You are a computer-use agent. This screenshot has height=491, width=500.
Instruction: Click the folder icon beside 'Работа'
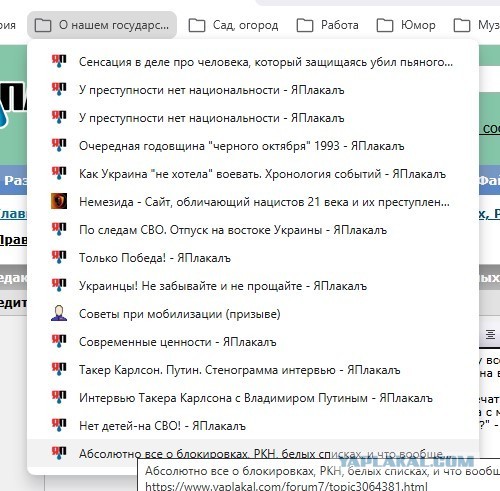click(x=305, y=25)
